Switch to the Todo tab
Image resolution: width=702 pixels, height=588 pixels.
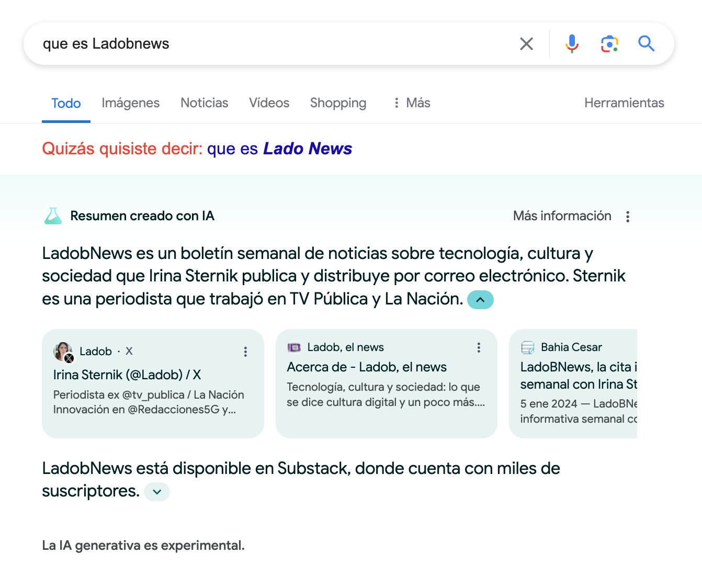[66, 103]
